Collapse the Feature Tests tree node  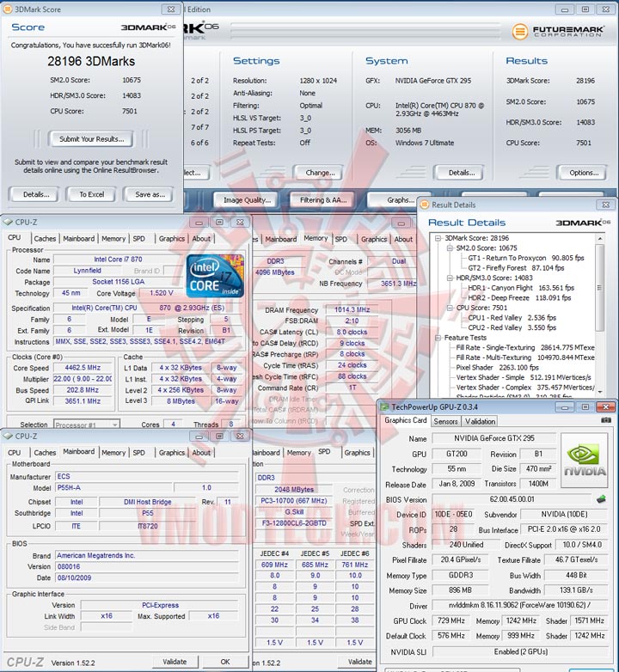point(438,338)
